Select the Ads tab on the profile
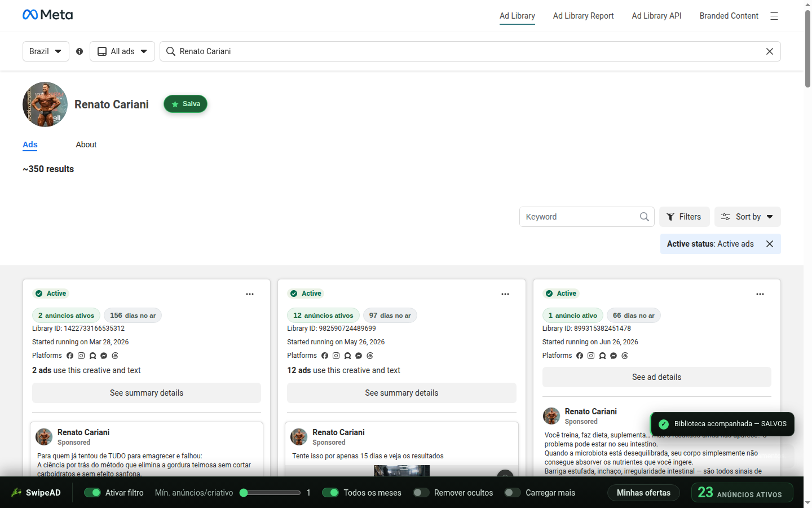This screenshot has height=508, width=812. coord(30,145)
